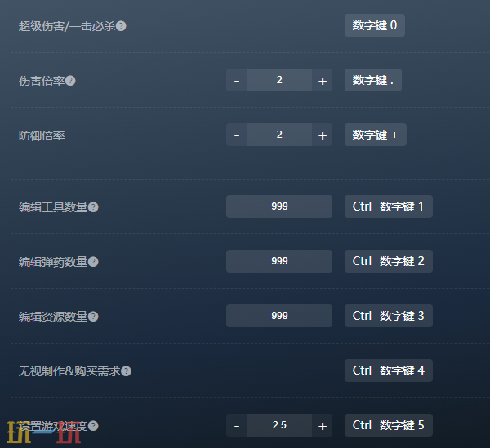Open help icon for 编辑弹药数量
This screenshot has width=490, height=448.
(93, 262)
